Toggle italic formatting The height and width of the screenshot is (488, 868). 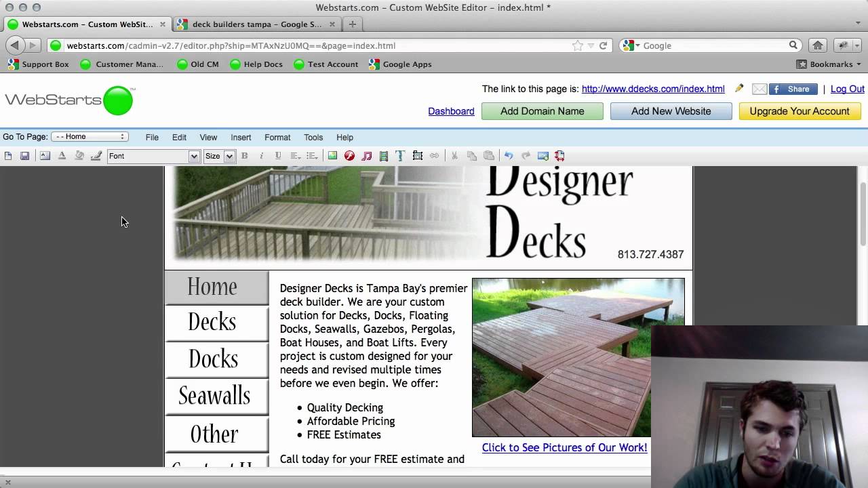click(x=261, y=156)
